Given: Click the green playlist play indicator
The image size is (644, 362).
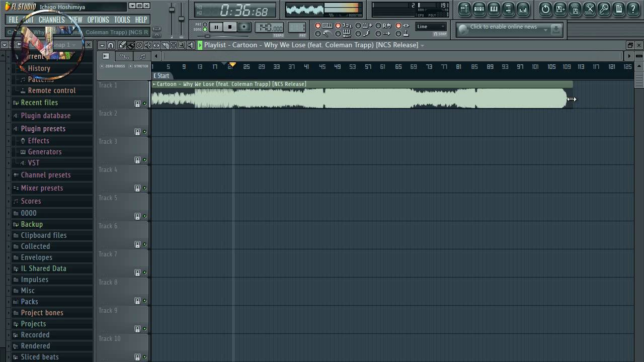Looking at the screenshot, I should [x=200, y=45].
